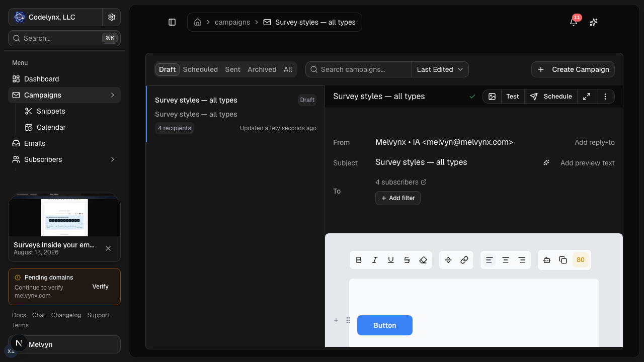Screen dimensions: 644x362
Task: Open notifications bell with 11 badge
Action: click(x=574, y=22)
